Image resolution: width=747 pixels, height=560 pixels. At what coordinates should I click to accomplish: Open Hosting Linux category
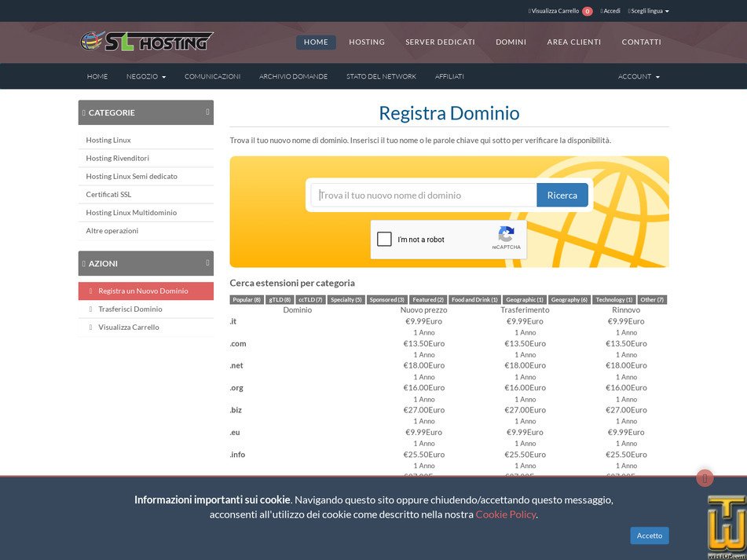click(x=146, y=140)
